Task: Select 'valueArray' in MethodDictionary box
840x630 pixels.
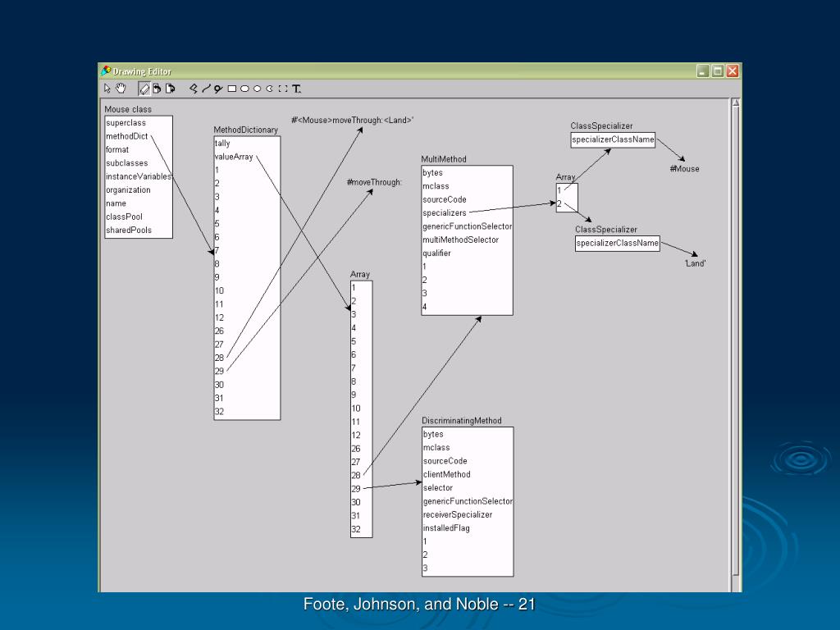Action: [234, 157]
